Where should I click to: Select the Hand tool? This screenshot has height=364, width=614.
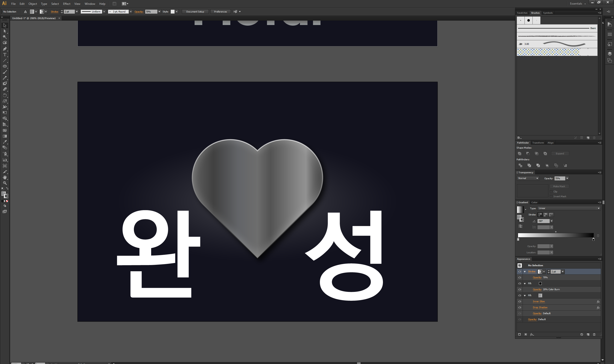(x=5, y=177)
